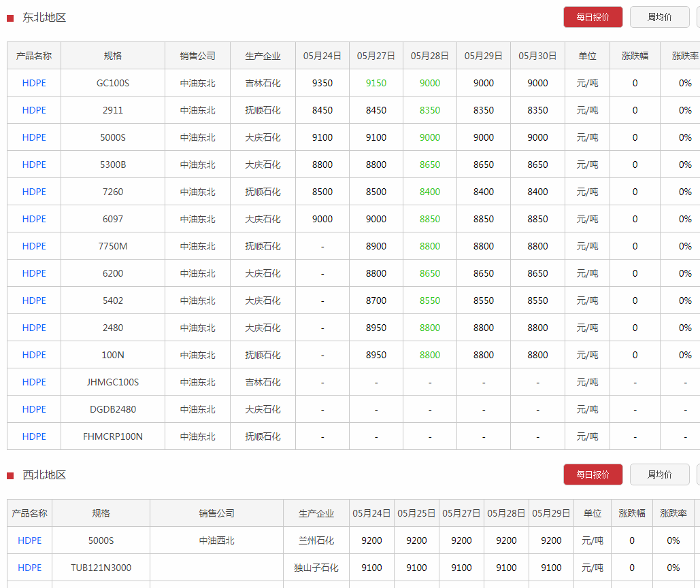Click 05月30日 column header
Viewport: 700px width, 588px height.
pyautogui.click(x=537, y=56)
